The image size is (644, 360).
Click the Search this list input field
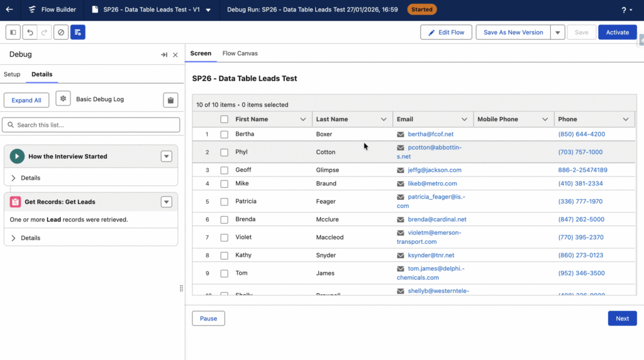[91, 125]
